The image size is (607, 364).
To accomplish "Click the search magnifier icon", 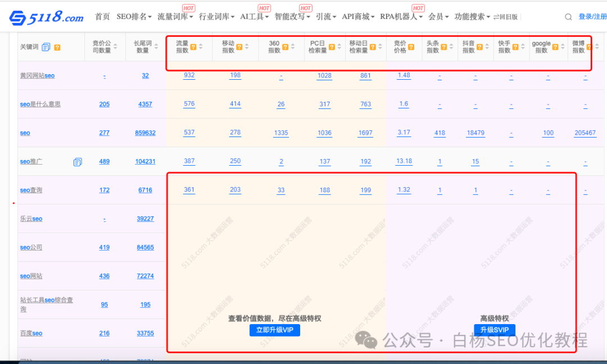I will (x=568, y=17).
